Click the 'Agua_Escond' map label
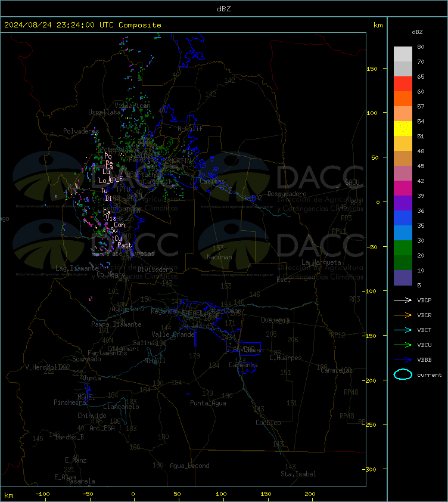Screen dimensions: 448x502 (x=189, y=466)
